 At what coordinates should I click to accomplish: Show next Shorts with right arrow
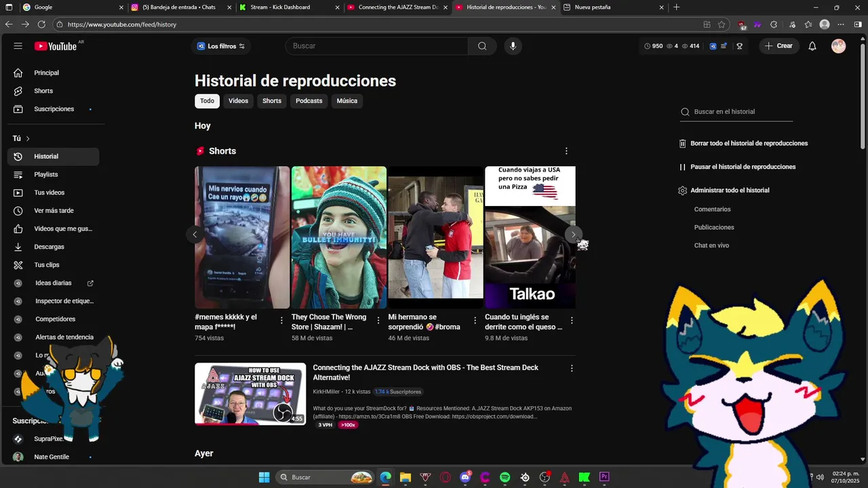tap(573, 235)
